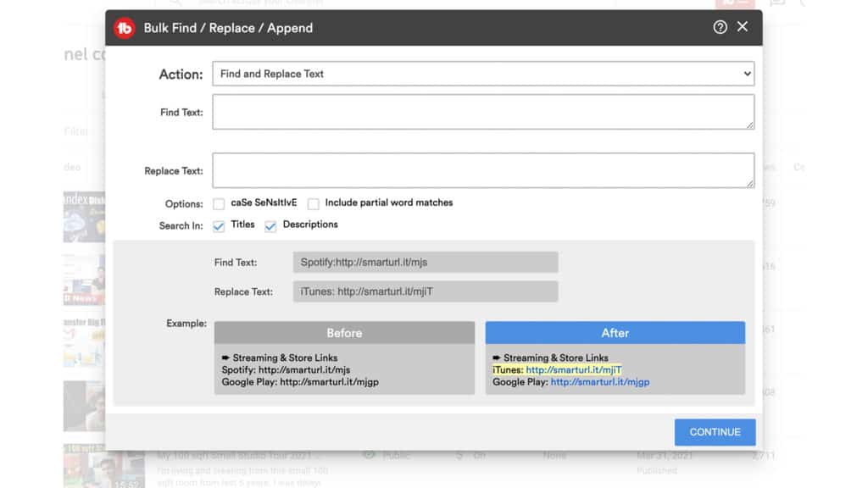Image resolution: width=868 pixels, height=488 pixels.
Task: Open the smarturl.it/mjgp link under After
Action: coord(599,382)
